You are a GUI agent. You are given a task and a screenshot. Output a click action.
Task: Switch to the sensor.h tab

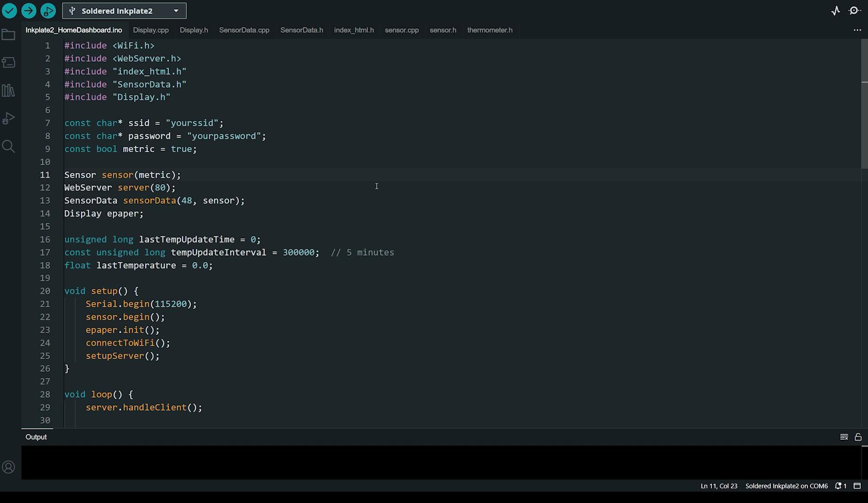(443, 30)
